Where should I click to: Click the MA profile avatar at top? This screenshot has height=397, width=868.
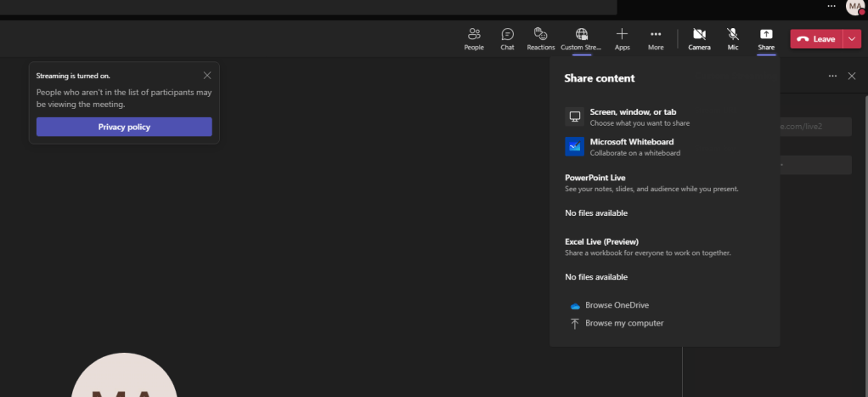(x=855, y=7)
